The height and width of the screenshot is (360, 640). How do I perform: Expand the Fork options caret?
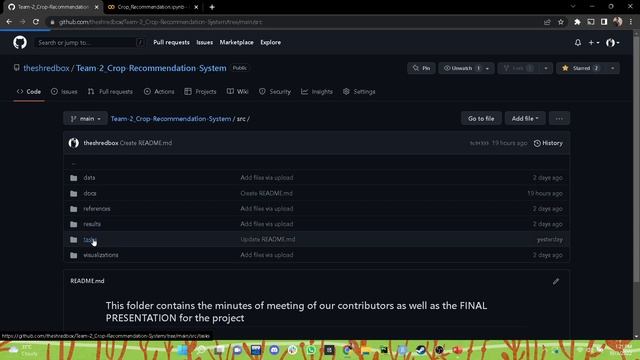point(546,68)
